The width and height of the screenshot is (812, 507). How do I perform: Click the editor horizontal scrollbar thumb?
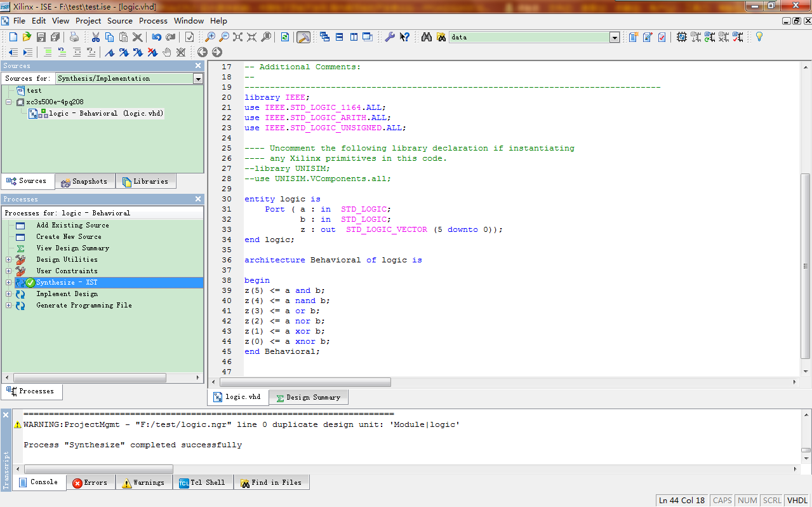click(x=305, y=382)
